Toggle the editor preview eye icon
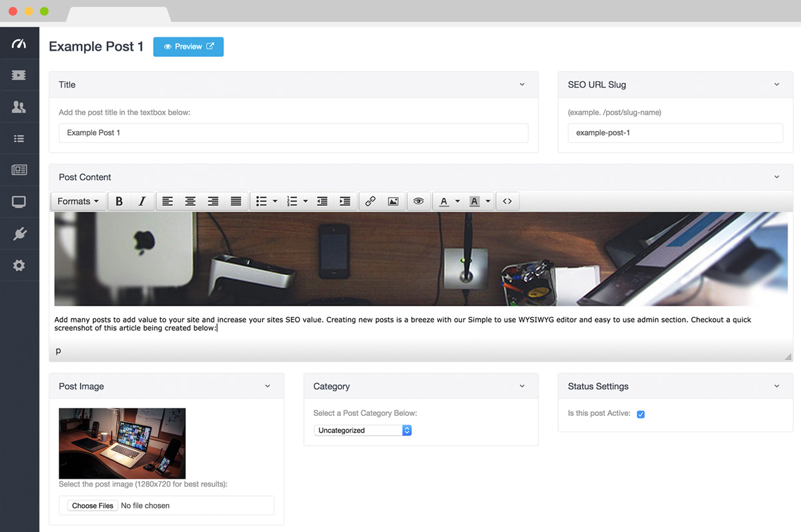Screen dimensions: 801x532 click(x=419, y=202)
